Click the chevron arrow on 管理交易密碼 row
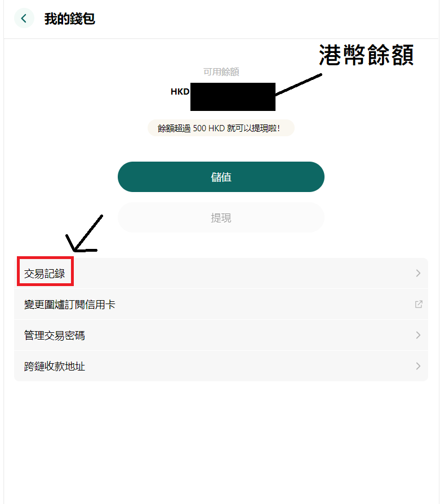The width and height of the screenshot is (440, 504). (418, 335)
